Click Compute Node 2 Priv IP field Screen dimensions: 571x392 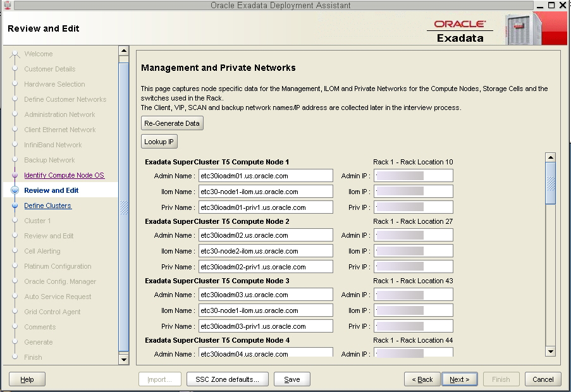click(414, 267)
